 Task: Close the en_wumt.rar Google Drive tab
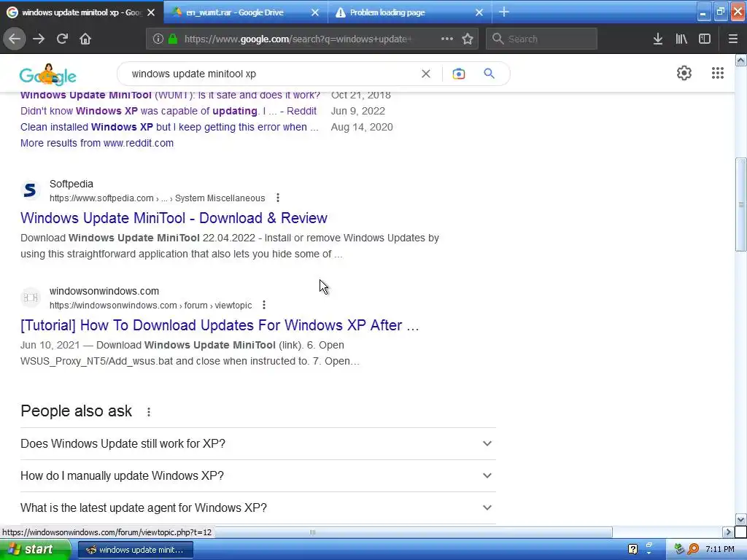click(315, 13)
